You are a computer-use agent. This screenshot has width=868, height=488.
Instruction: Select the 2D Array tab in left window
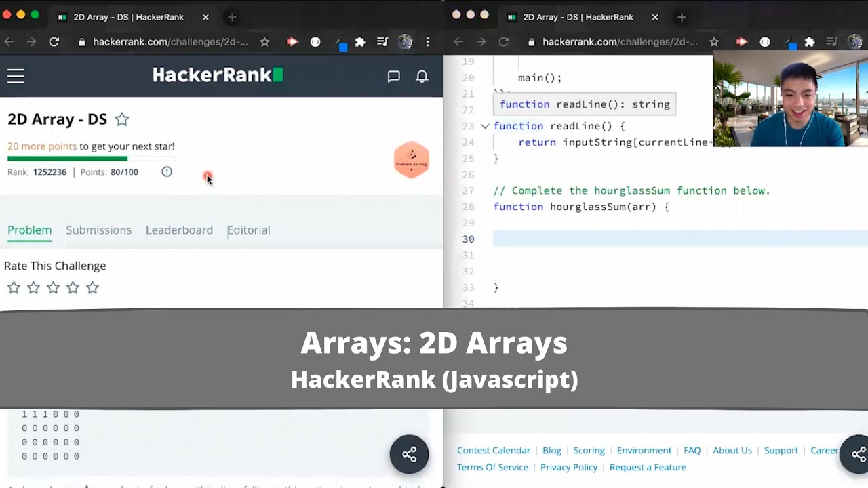click(129, 17)
